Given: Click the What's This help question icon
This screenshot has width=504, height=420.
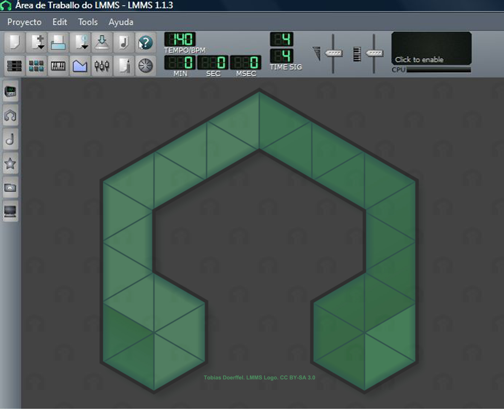Looking at the screenshot, I should point(146,42).
